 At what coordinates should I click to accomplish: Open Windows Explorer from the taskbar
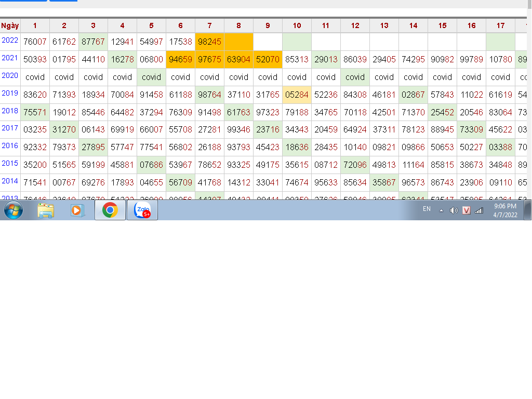46,210
